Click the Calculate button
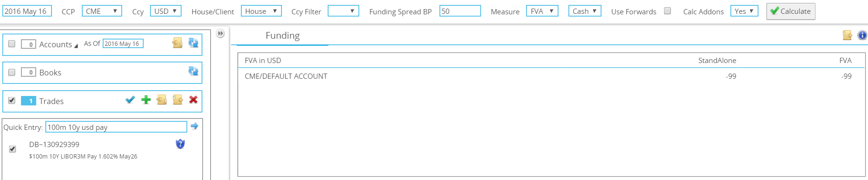The height and width of the screenshot is (180, 868). (x=791, y=11)
